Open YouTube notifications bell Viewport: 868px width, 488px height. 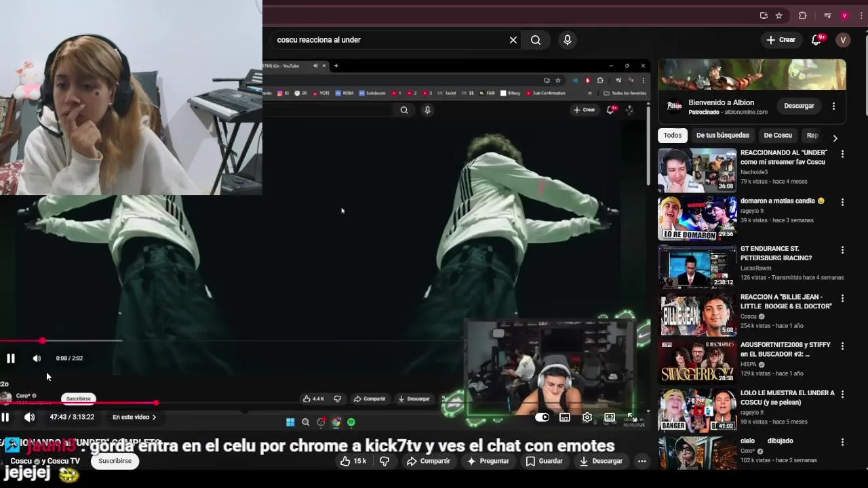click(817, 40)
